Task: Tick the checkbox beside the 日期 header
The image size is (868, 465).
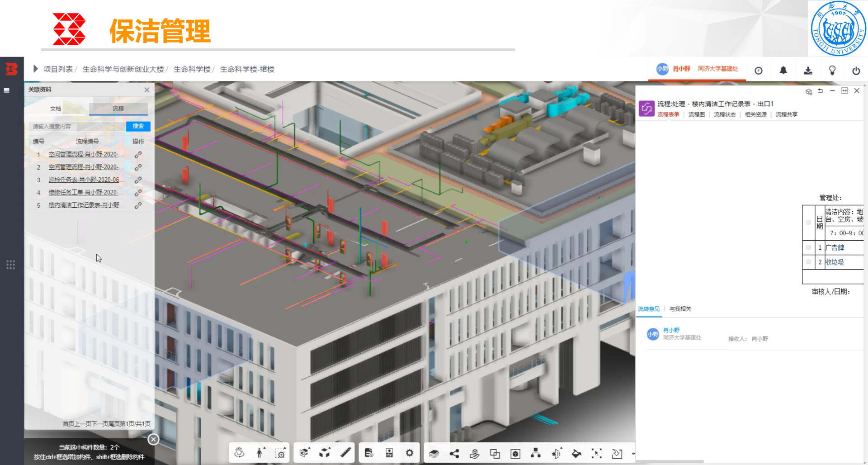Action: pos(808,223)
